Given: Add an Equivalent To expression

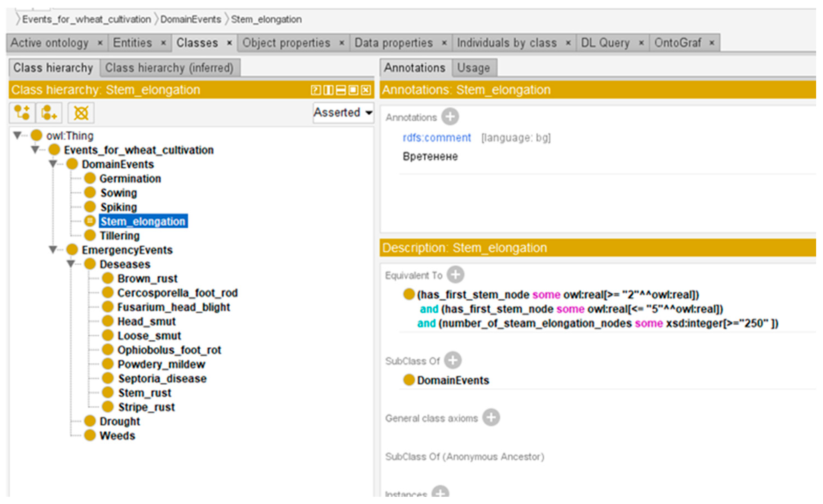Looking at the screenshot, I should [456, 275].
